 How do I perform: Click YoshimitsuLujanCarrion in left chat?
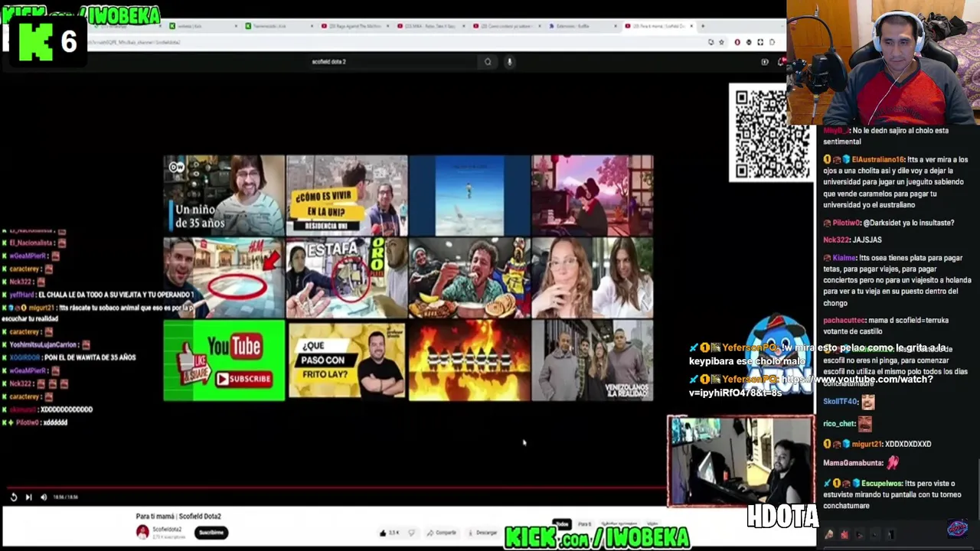click(x=44, y=345)
